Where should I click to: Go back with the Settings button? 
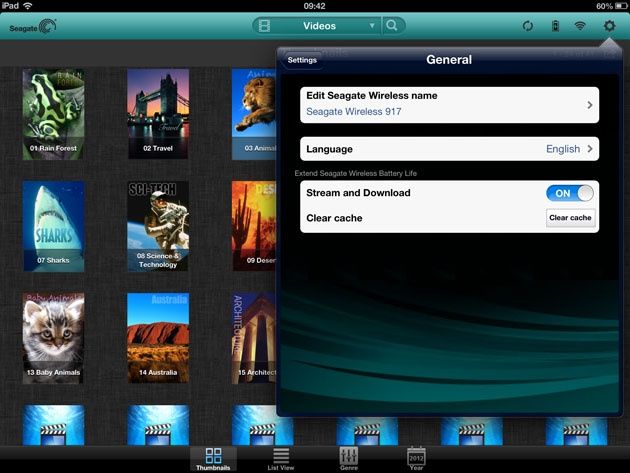point(302,60)
